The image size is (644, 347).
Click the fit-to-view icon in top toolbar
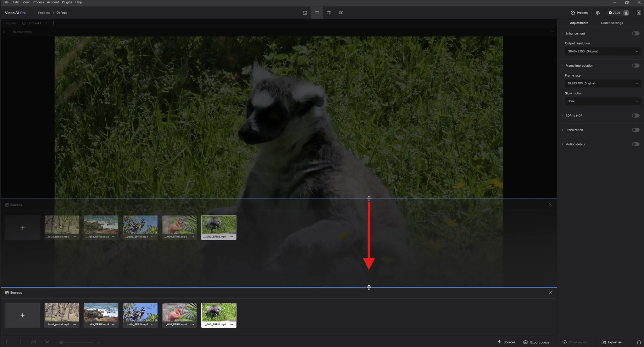click(305, 13)
